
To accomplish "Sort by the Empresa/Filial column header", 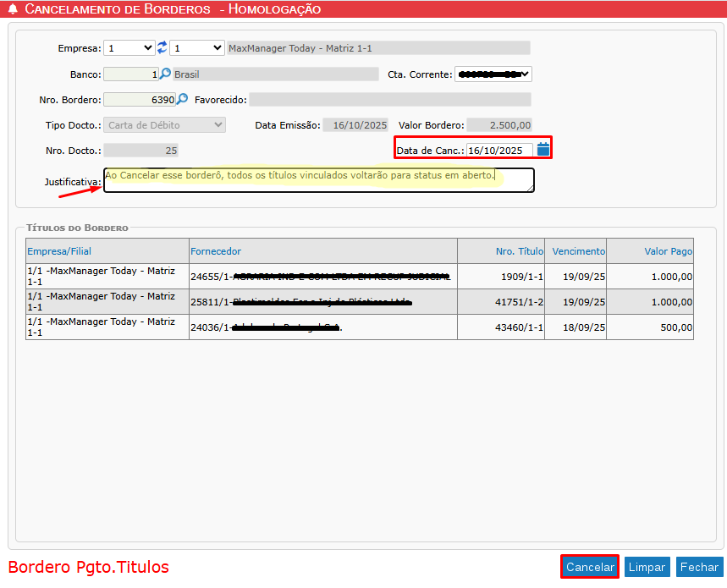I will 59,251.
